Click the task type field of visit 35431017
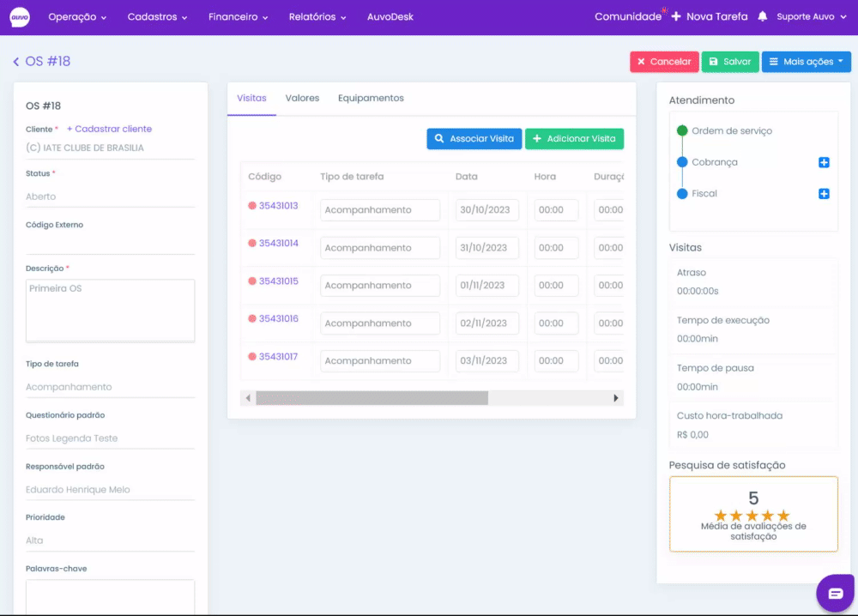The width and height of the screenshot is (858, 616). 380,360
